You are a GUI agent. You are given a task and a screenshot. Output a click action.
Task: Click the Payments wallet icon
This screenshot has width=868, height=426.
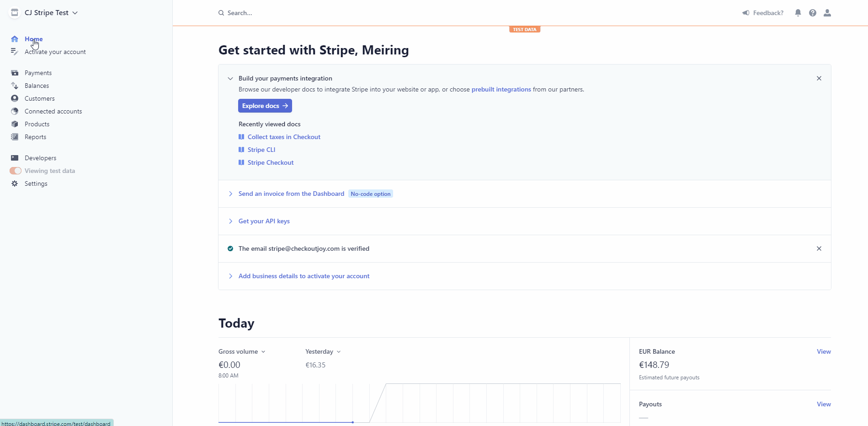coord(15,73)
